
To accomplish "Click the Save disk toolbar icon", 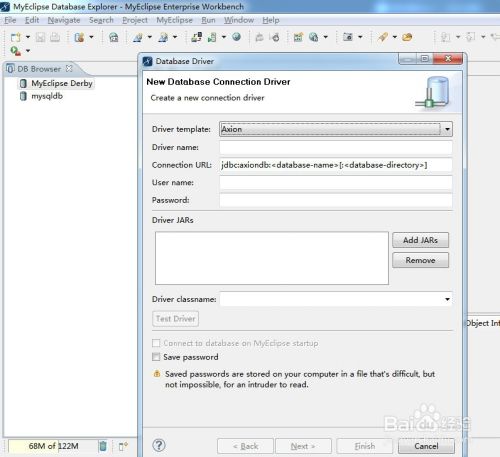I will tap(40, 37).
